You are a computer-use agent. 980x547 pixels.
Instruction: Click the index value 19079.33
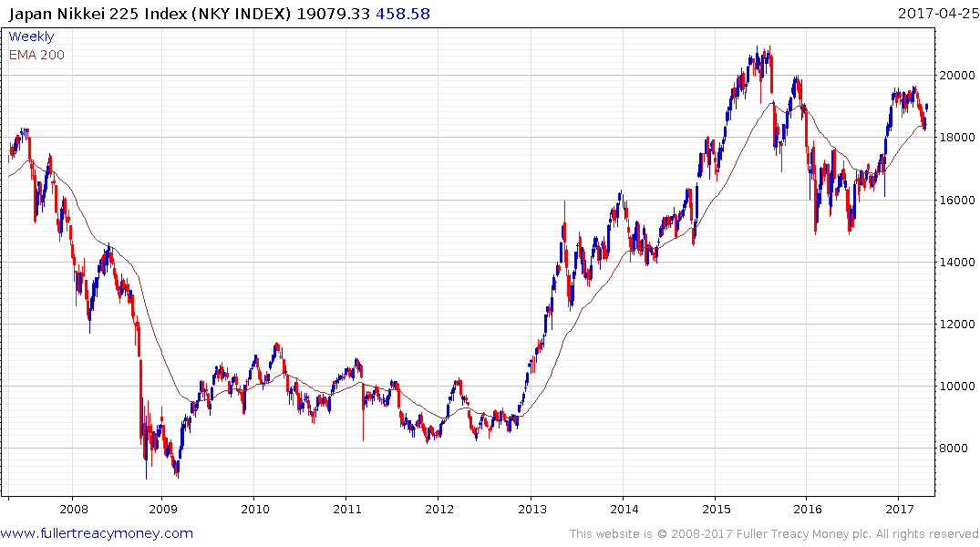coord(333,14)
